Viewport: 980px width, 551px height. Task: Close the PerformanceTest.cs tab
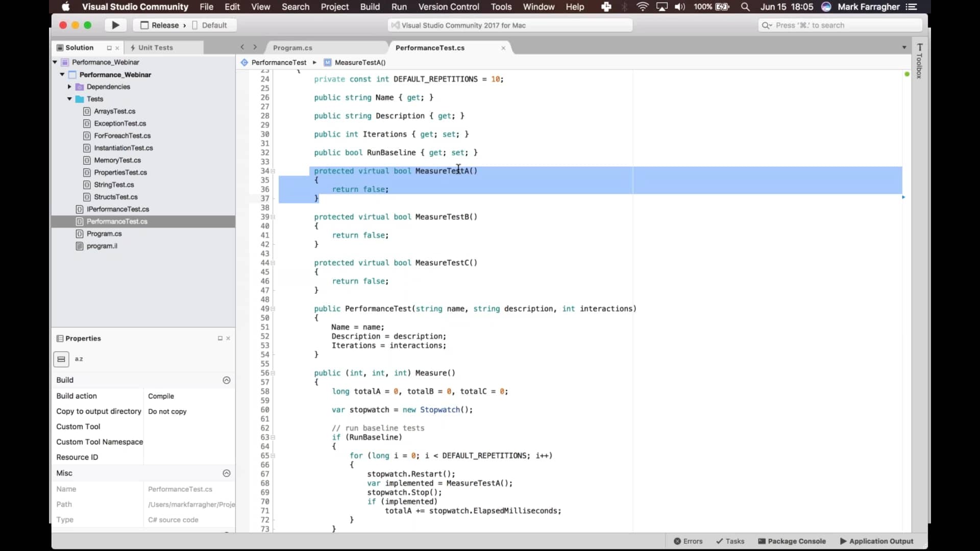pos(503,48)
